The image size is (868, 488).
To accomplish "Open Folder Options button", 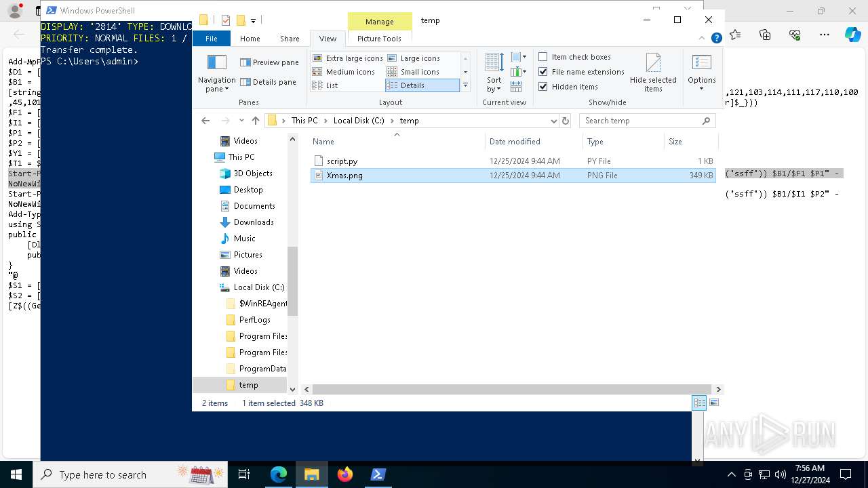I will 701,73.
